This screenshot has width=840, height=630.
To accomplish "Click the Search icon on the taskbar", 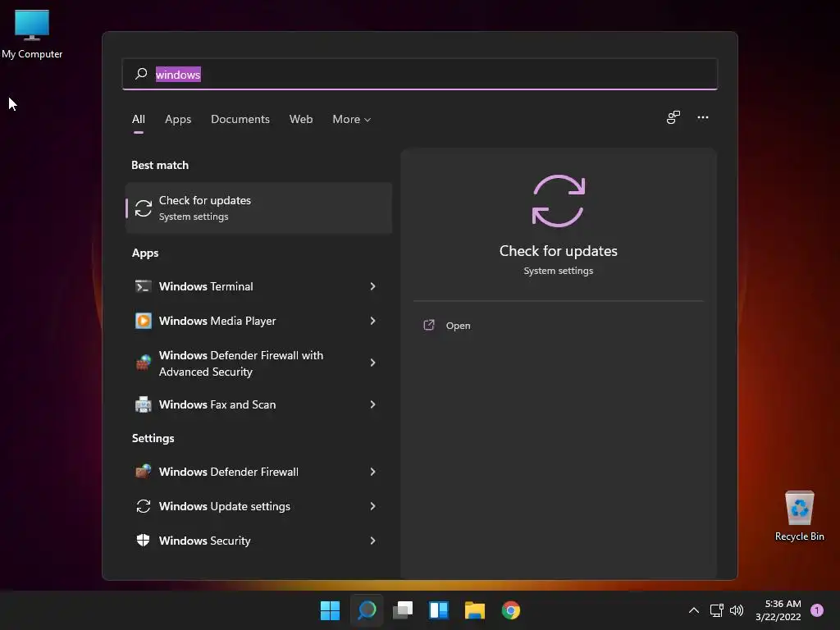I will (x=367, y=610).
